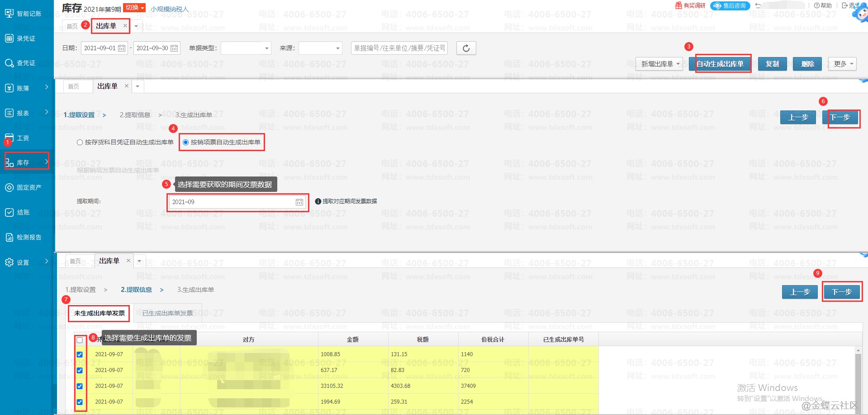Click the info icon beside 提取对应期间发票数据
Screen dimensions: 868x415
[x=318, y=201]
